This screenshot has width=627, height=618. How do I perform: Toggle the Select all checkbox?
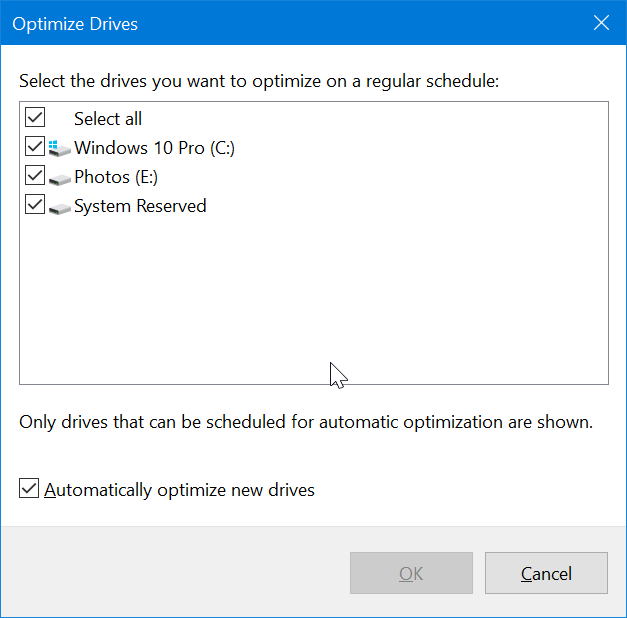pyautogui.click(x=35, y=117)
